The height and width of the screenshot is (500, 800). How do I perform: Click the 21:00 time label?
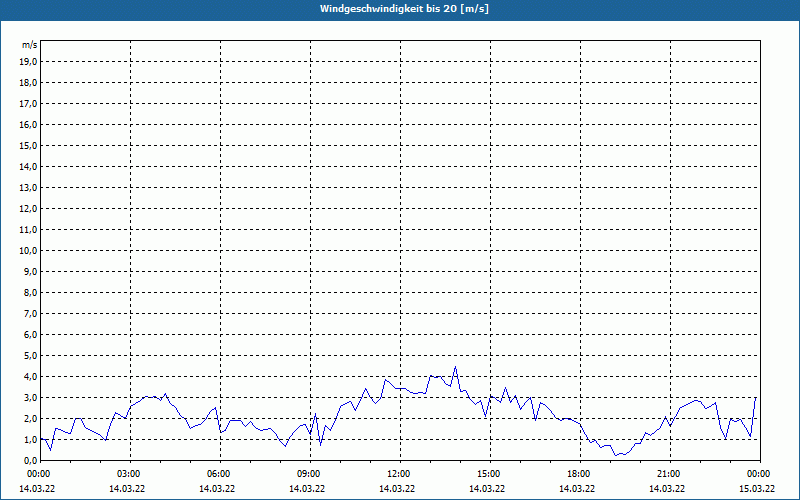coord(670,474)
